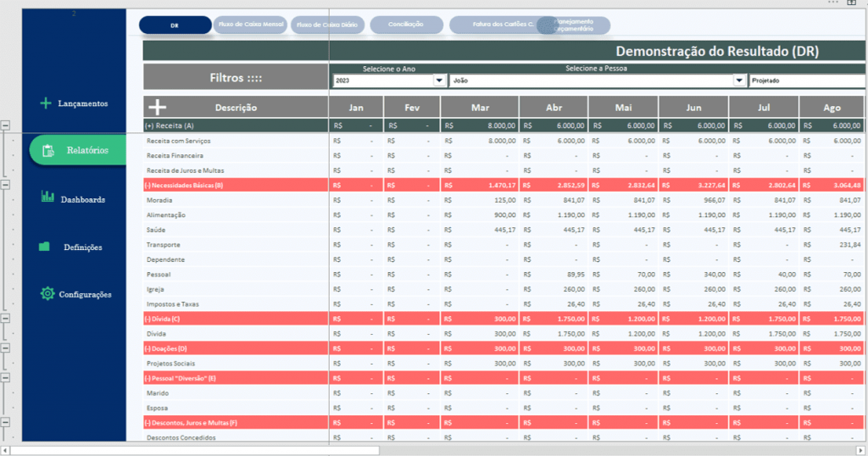Click the Projetado selection field
This screenshot has height=456, width=868.
[x=807, y=81]
